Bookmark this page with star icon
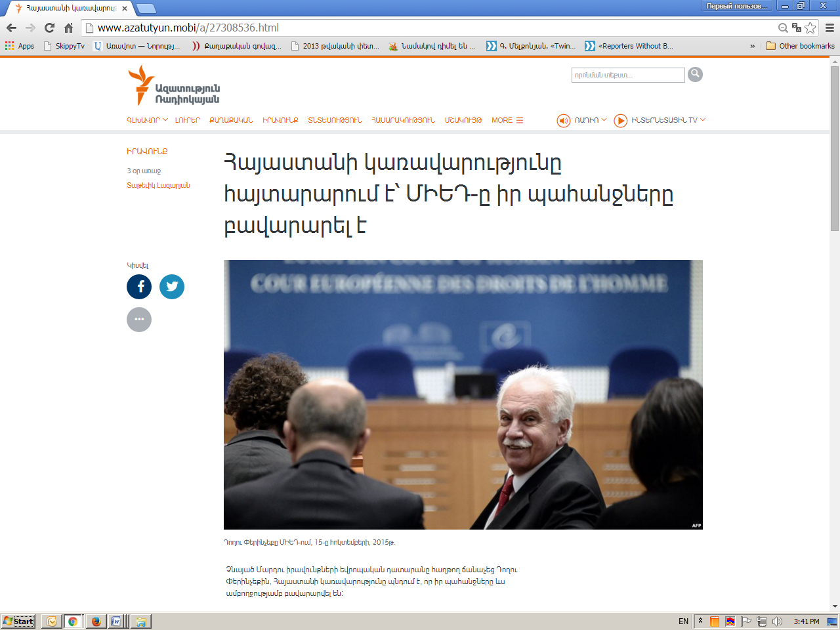This screenshot has height=630, width=840. tap(810, 28)
